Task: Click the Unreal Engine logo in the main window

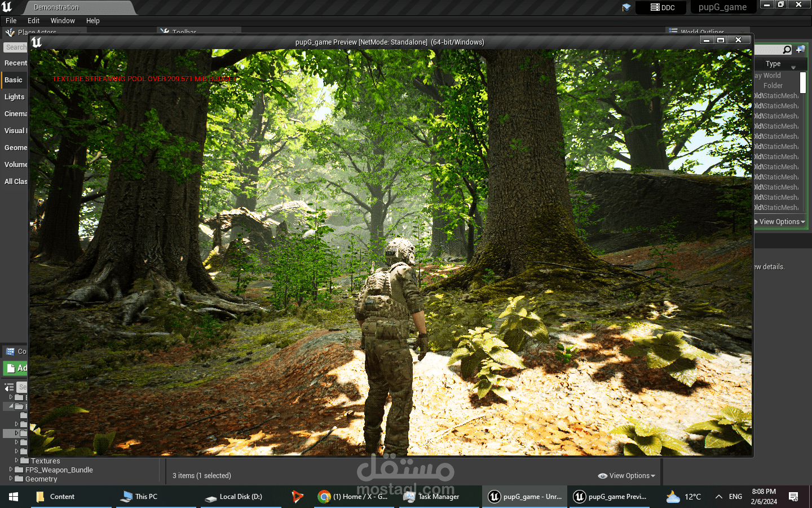Action: click(x=7, y=7)
